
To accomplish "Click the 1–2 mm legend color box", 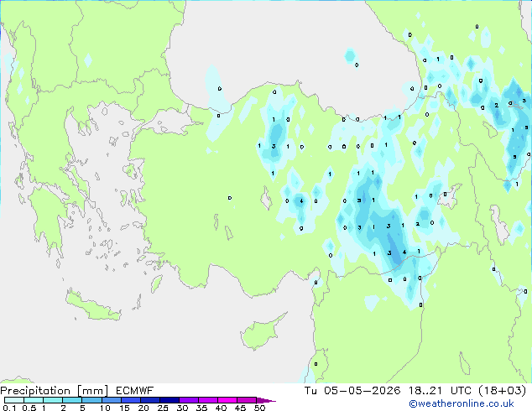I will tap(53, 400).
